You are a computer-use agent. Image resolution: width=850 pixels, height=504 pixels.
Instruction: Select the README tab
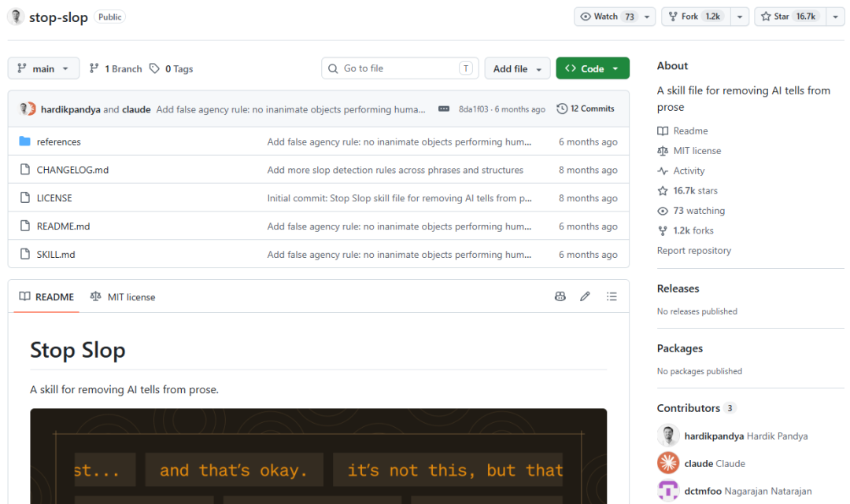pyautogui.click(x=46, y=296)
